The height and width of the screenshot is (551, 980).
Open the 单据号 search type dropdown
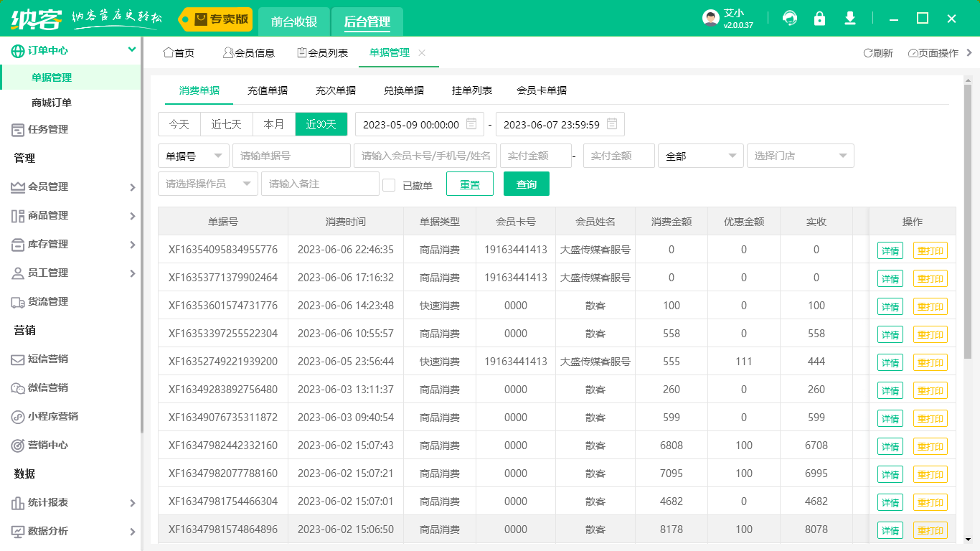[193, 155]
